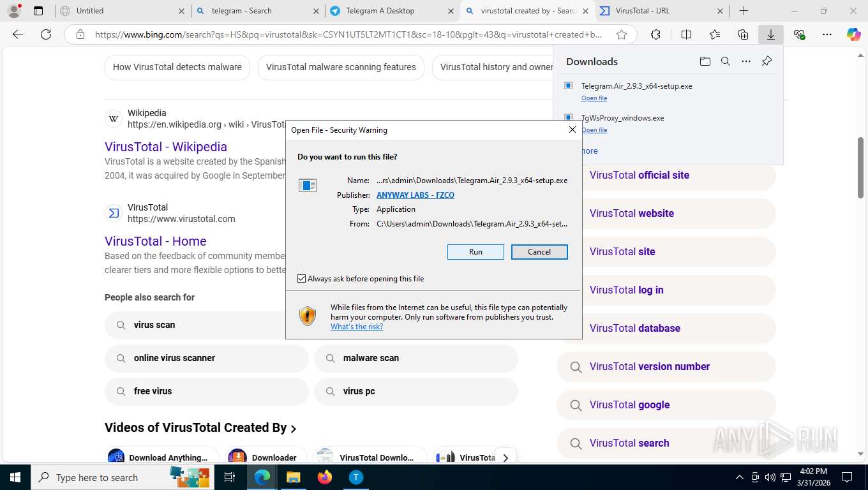Image resolution: width=868 pixels, height=490 pixels.
Task: Open the Windows Start menu
Action: 15,477
